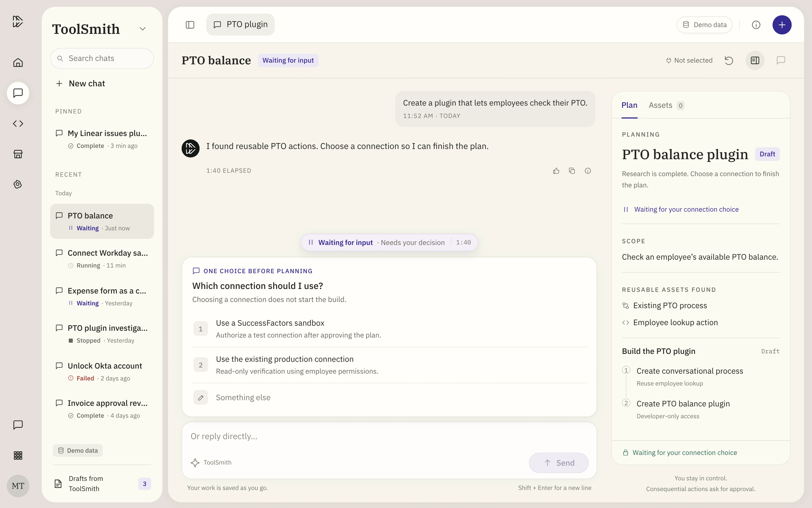Open the Connect Workday chat
Image resolution: width=812 pixels, height=508 pixels.
[x=102, y=259]
